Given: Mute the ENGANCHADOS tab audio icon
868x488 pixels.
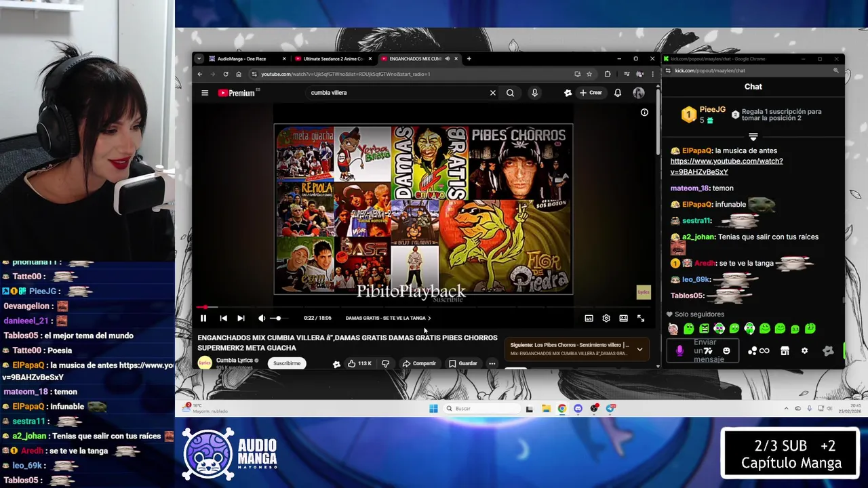Looking at the screenshot, I should click(447, 59).
